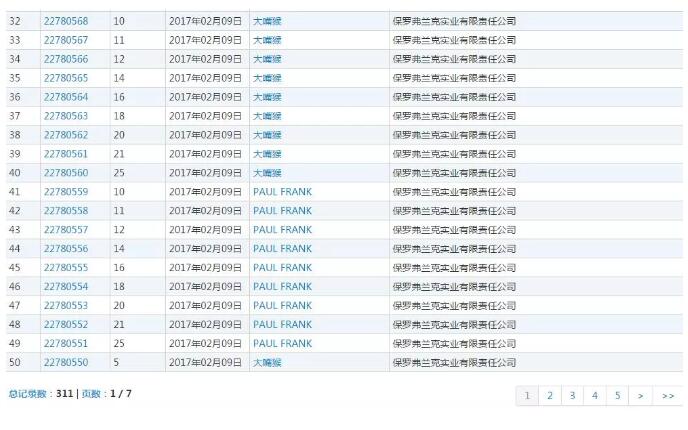Open registration number 22780562 link

66,135
